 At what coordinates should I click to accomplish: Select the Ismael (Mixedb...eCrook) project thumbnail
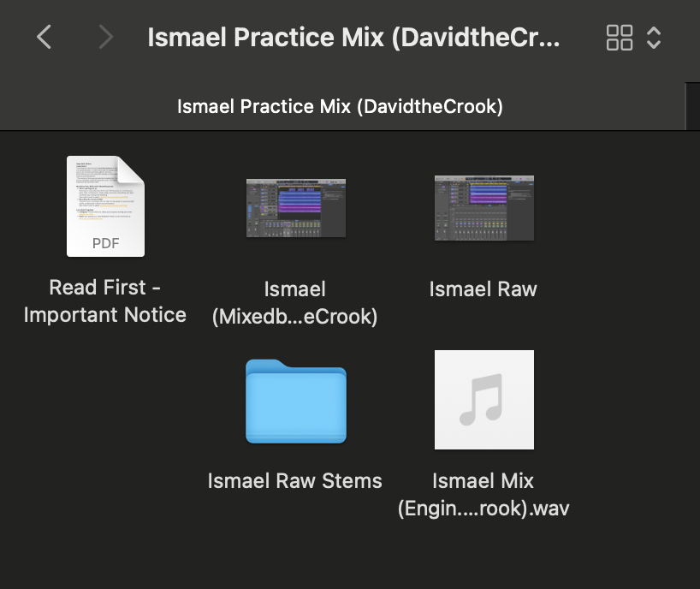(x=295, y=207)
